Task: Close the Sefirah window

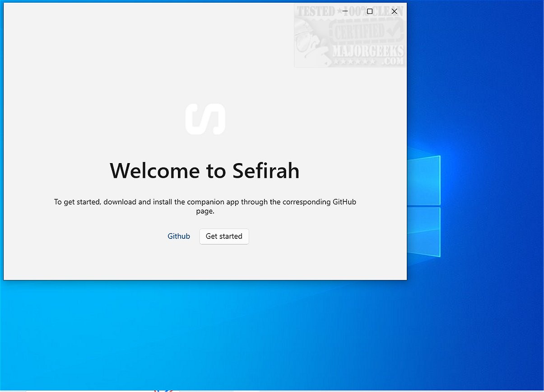Action: click(394, 11)
